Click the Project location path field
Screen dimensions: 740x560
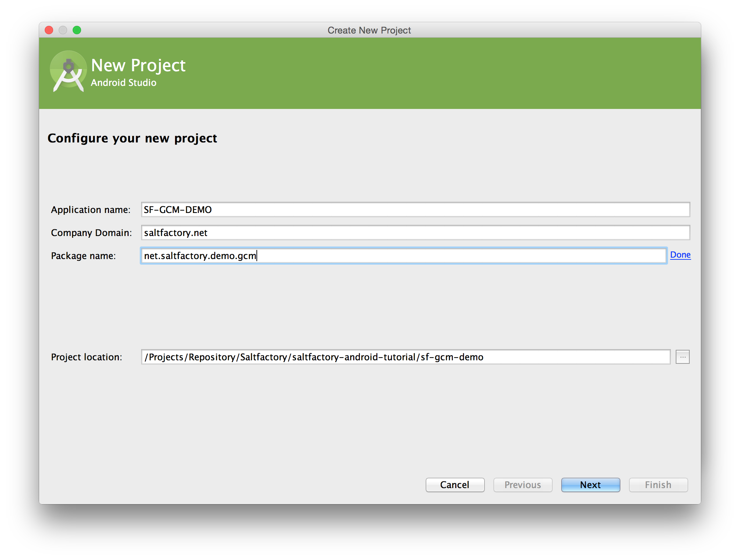[406, 357]
